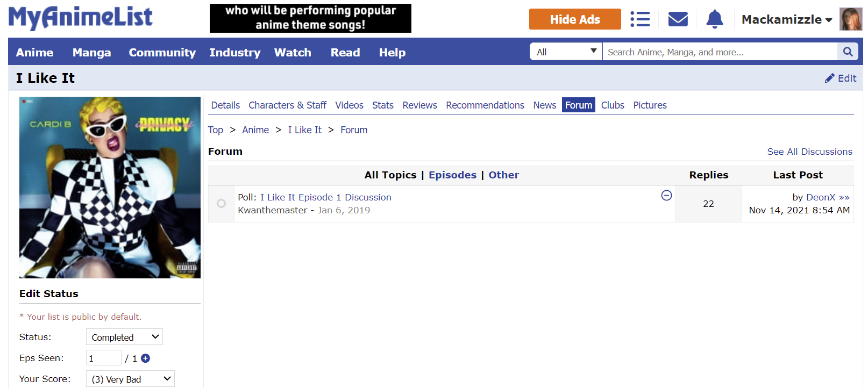Open the Industry menu
The height and width of the screenshot is (388, 868).
[x=235, y=52]
